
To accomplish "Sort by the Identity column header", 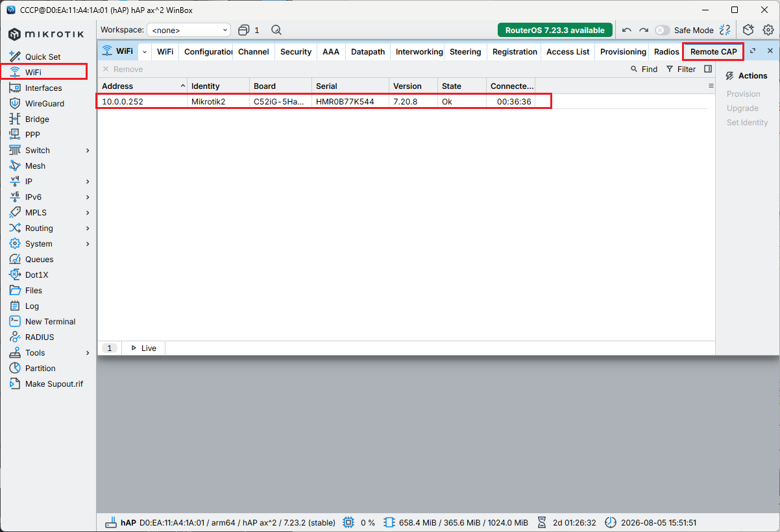I will point(218,86).
